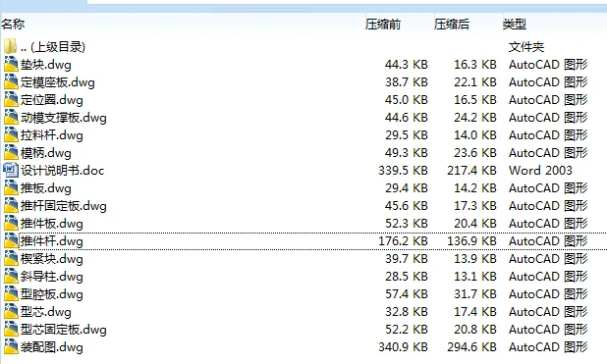Click the 49.3 KB size value
This screenshot has width=607, height=364.
click(x=407, y=153)
